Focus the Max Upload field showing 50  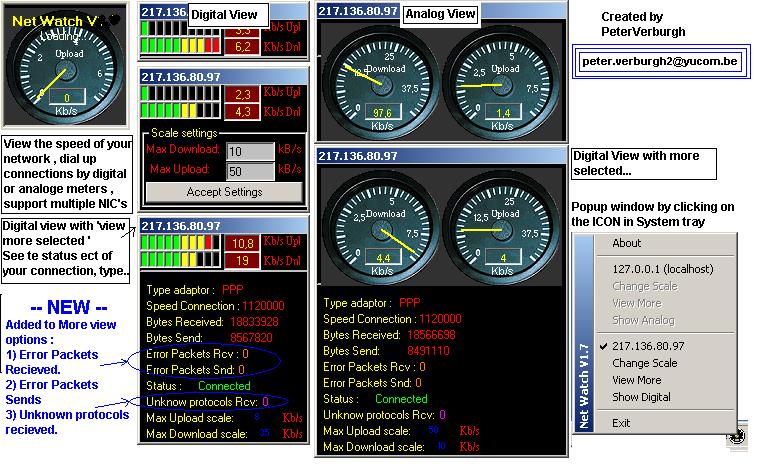[250, 171]
